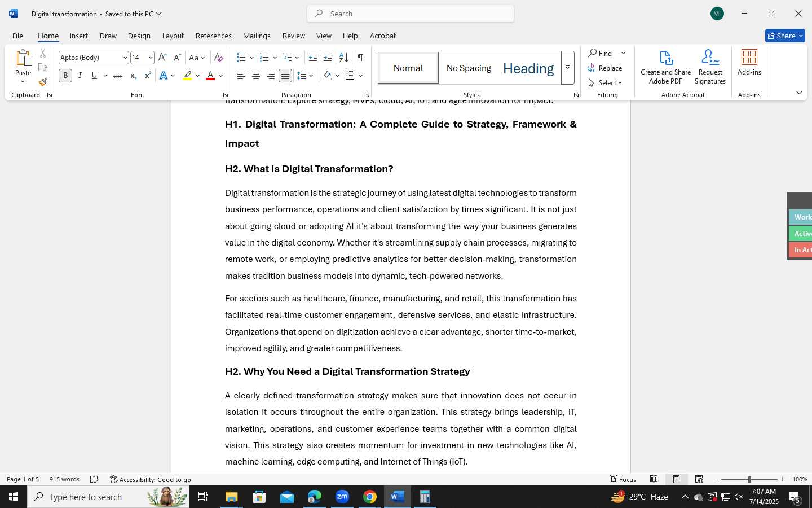Expand the Paste options arrow
The height and width of the screenshot is (508, 812).
tap(23, 82)
